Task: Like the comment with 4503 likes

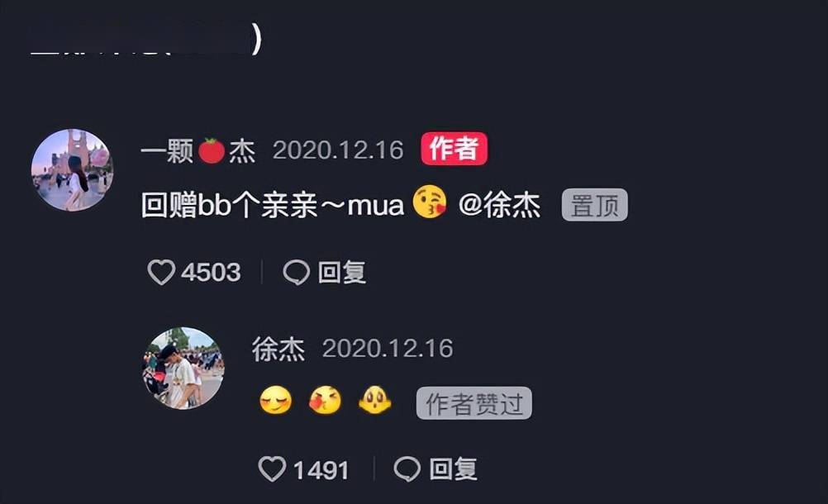Action: point(161,273)
